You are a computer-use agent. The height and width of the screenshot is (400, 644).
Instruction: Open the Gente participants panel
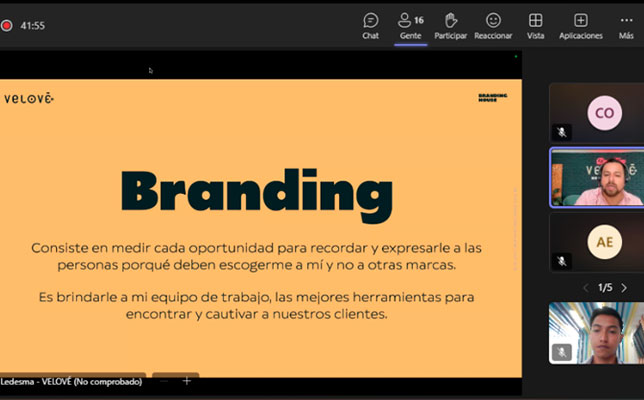(x=410, y=25)
